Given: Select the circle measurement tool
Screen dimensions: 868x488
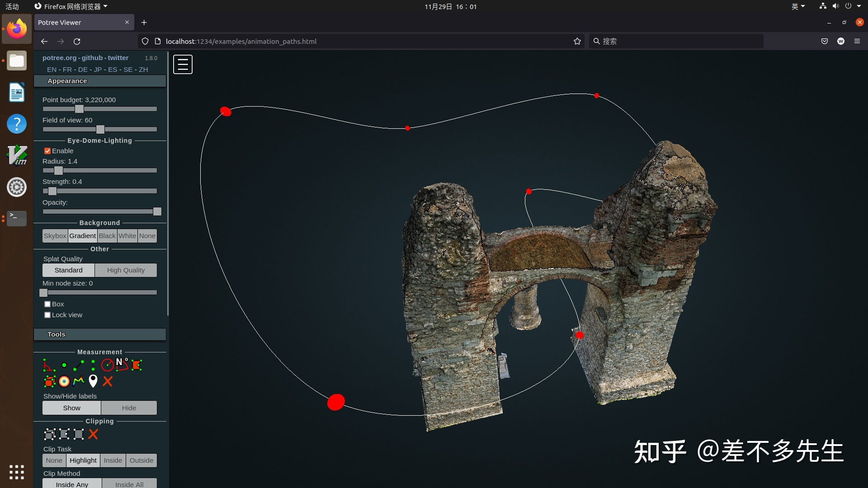Looking at the screenshot, I should [x=107, y=365].
